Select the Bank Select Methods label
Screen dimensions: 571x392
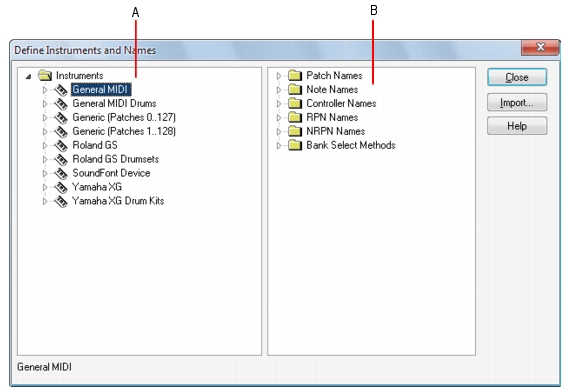click(x=351, y=145)
